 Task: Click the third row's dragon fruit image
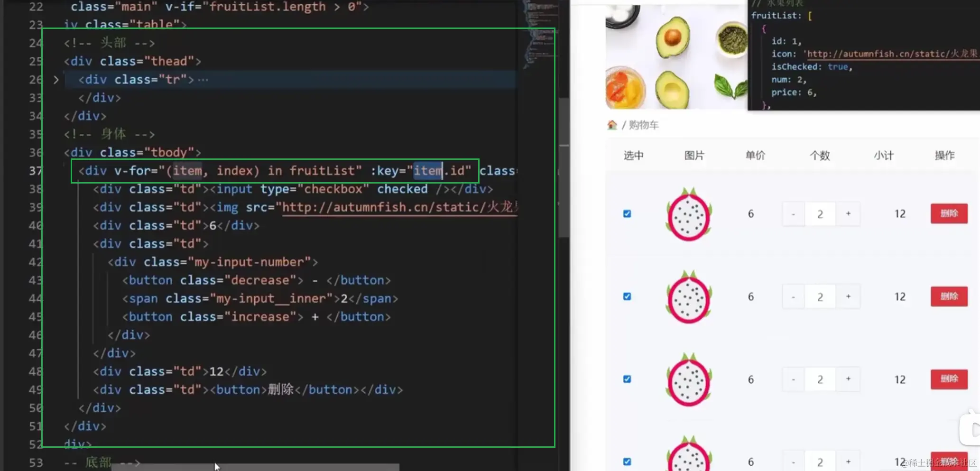689,379
